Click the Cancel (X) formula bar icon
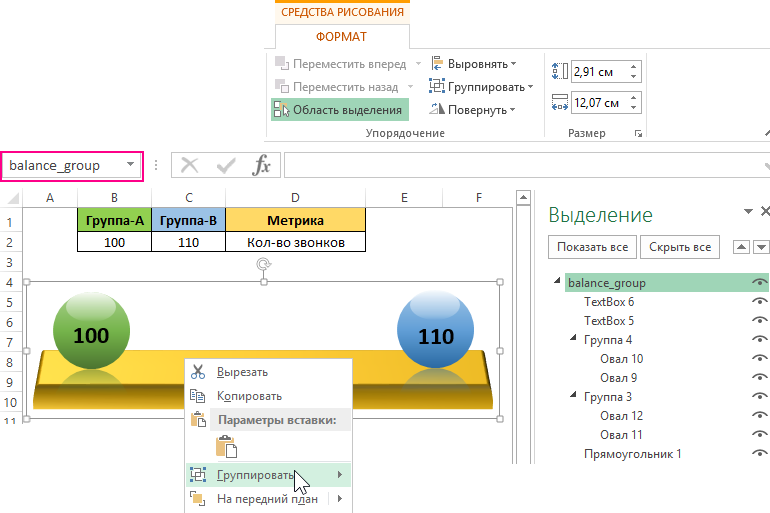The image size is (770, 513). [x=189, y=165]
